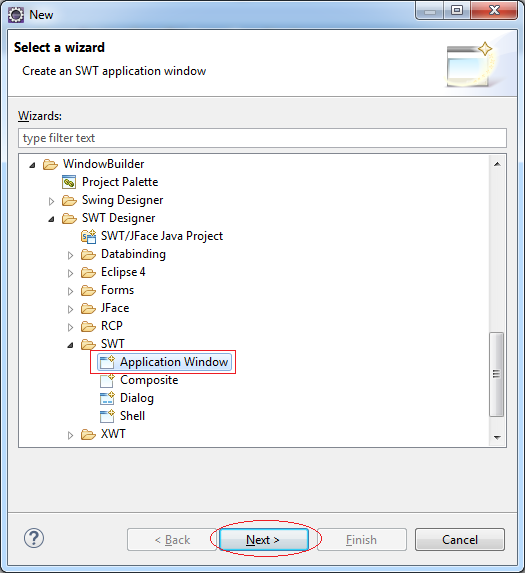
Task: Expand the XWT folder arrow
Action: [71, 435]
